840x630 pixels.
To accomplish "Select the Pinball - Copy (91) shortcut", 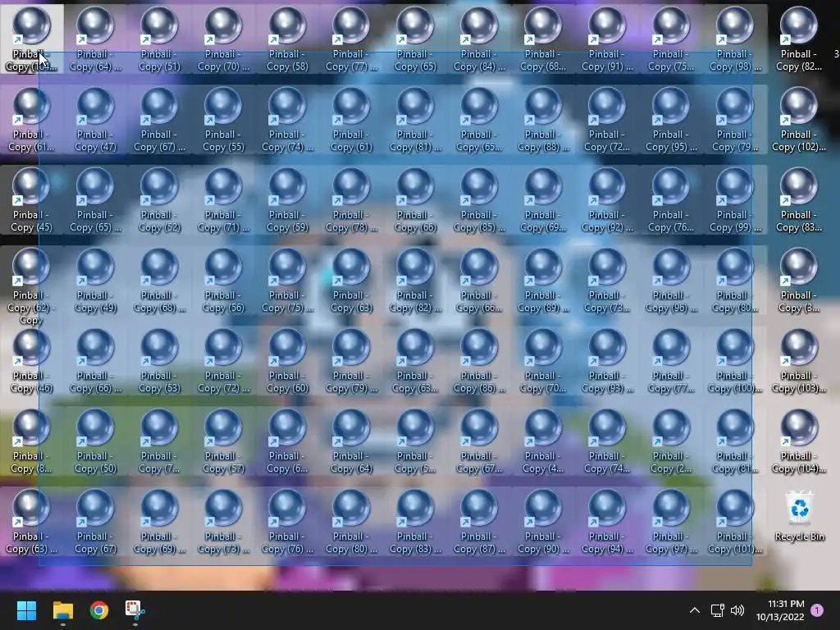I will tap(607, 39).
